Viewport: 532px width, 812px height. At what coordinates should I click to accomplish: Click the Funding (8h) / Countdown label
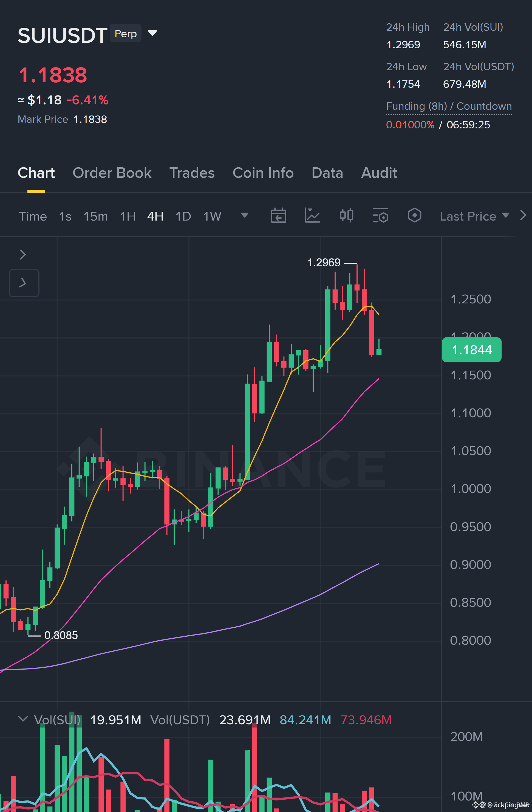[449, 106]
